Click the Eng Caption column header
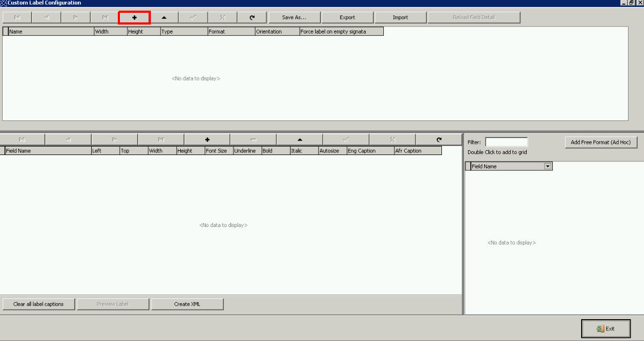644x341 pixels. [x=371, y=151]
